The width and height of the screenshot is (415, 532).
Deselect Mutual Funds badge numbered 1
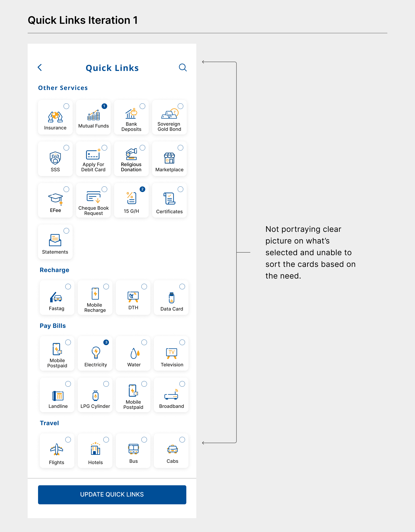pos(104,106)
